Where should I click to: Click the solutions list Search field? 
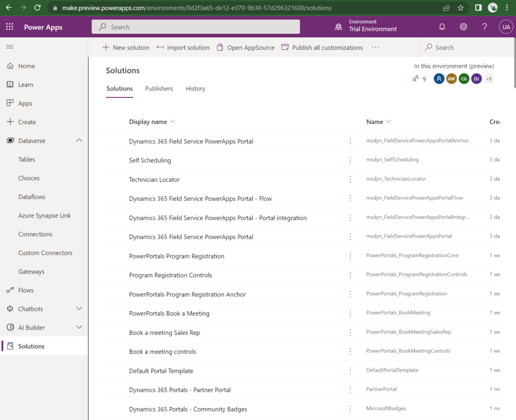(x=467, y=47)
